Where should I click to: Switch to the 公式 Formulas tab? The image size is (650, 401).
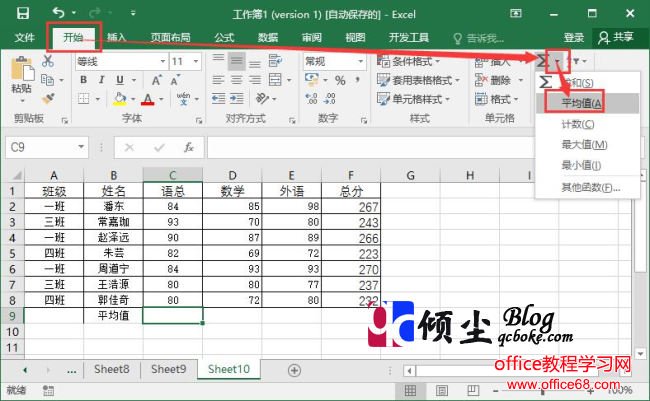224,38
